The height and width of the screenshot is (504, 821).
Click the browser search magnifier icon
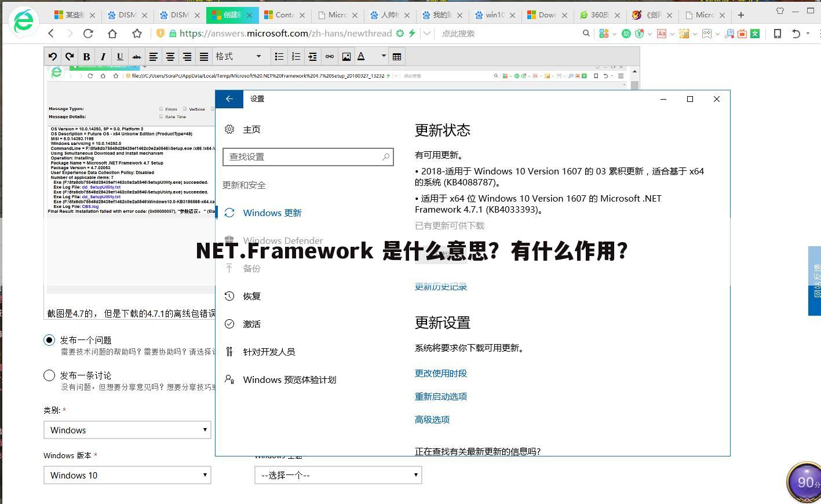586,34
